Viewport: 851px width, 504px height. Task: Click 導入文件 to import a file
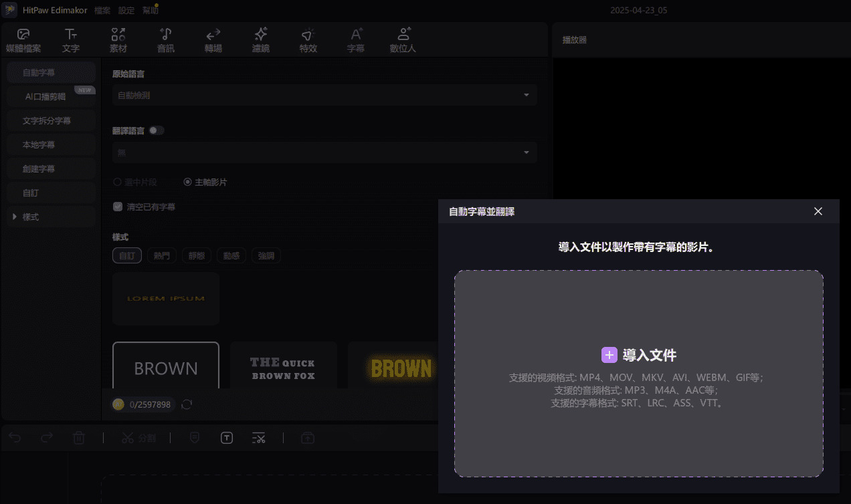pos(639,355)
